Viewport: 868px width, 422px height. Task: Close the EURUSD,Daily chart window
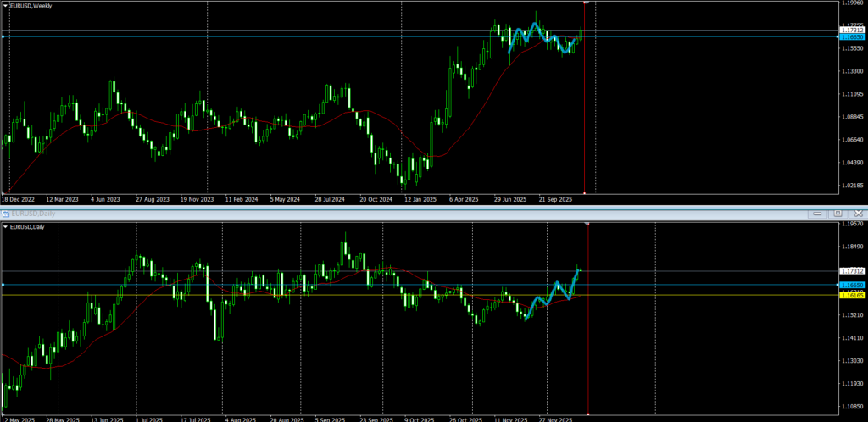pos(858,214)
